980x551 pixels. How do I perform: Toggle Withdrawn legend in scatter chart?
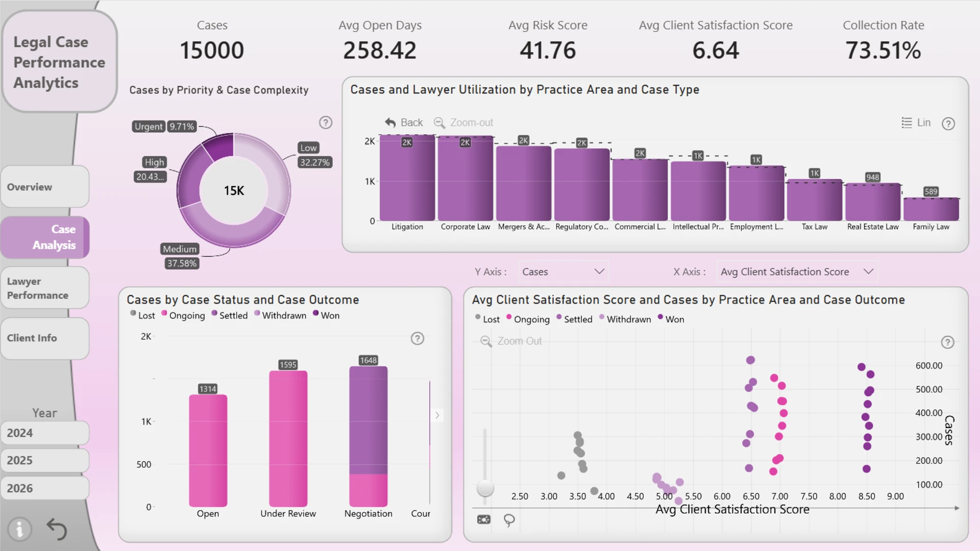coord(625,319)
